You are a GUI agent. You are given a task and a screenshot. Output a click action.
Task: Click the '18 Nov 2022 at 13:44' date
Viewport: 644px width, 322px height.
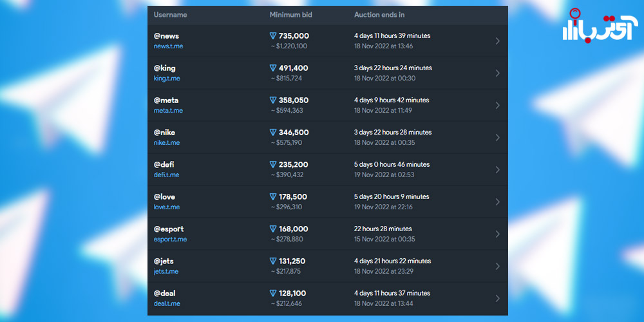(384, 303)
